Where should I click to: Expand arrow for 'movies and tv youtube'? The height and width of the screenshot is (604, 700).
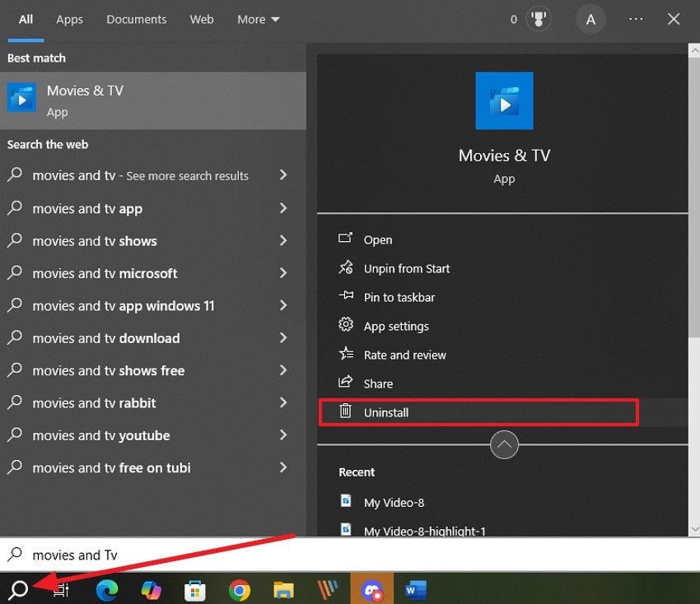pos(283,435)
